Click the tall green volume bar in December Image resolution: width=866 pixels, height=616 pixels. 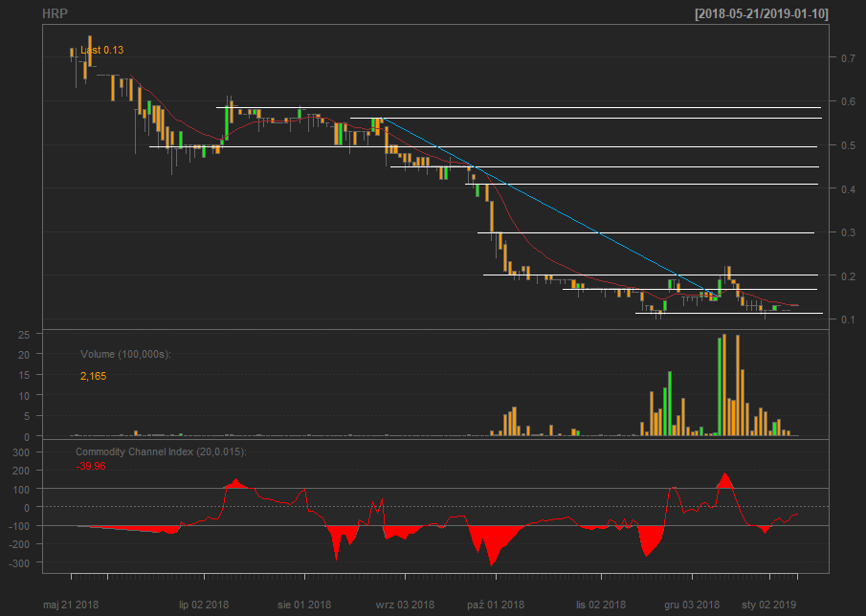click(x=720, y=387)
